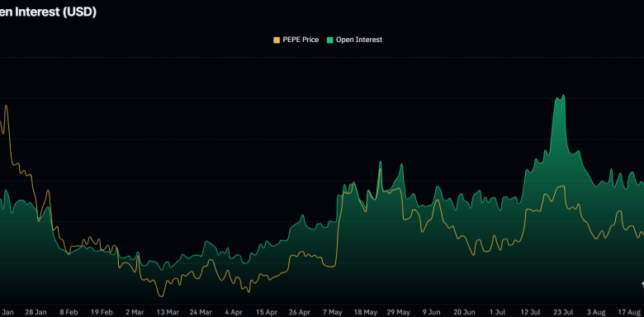Image resolution: width=644 pixels, height=317 pixels.
Task: Click the Open Interest (USD) chart title
Action: (x=48, y=12)
